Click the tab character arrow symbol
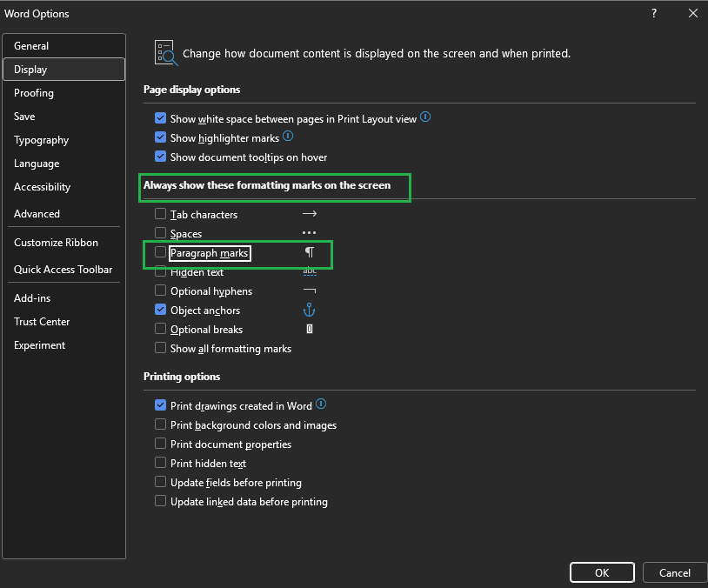 (x=310, y=214)
